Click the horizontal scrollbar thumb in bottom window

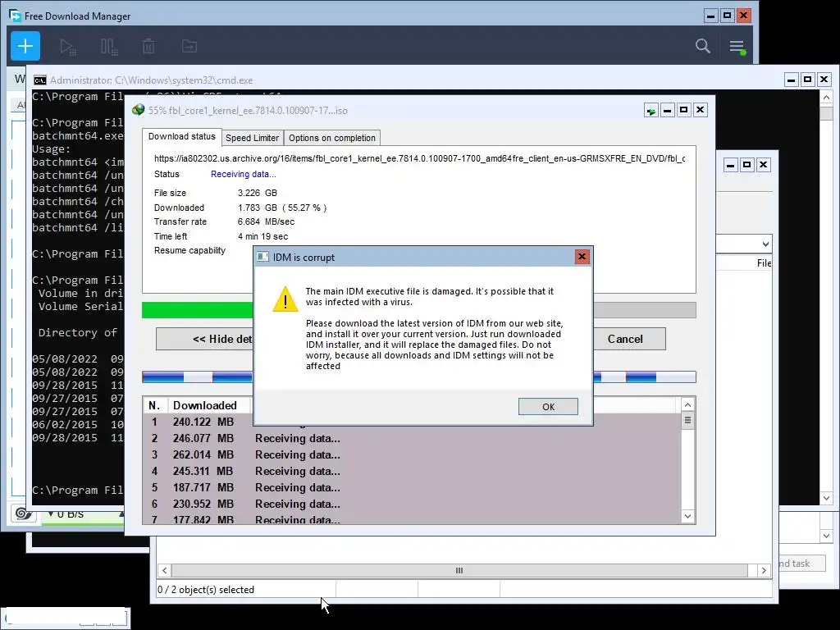click(x=459, y=571)
